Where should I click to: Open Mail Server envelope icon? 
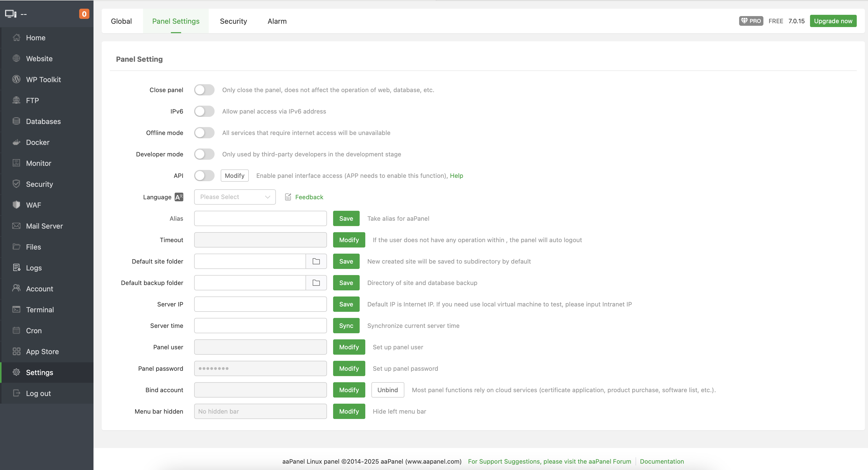[x=16, y=226]
